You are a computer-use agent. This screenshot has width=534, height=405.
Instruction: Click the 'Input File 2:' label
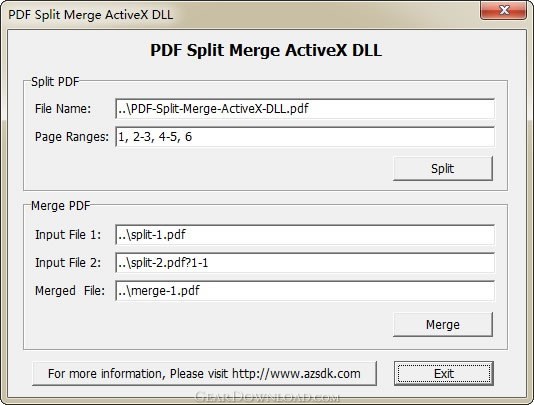tap(68, 263)
